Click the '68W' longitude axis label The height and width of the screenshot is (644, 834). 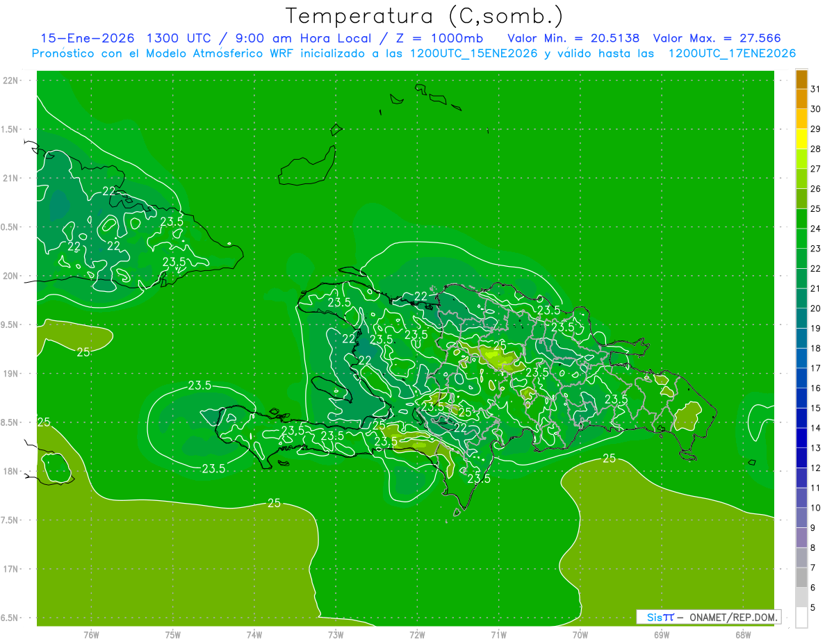(x=742, y=634)
